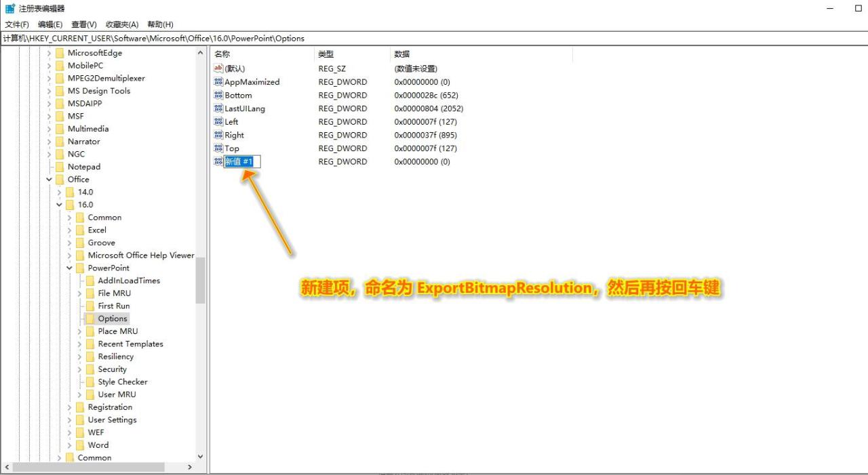This screenshot has height=475, width=868.
Task: Click the registry path address bar
Action: (x=271, y=39)
